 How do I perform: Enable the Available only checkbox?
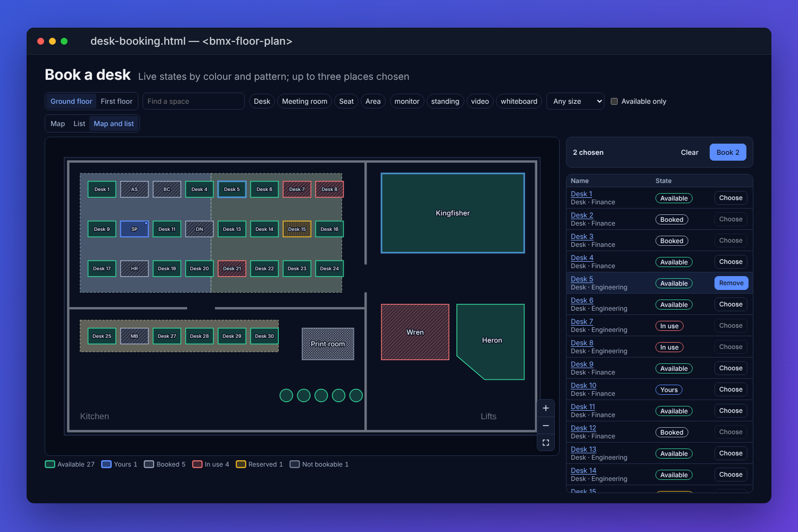(x=614, y=101)
